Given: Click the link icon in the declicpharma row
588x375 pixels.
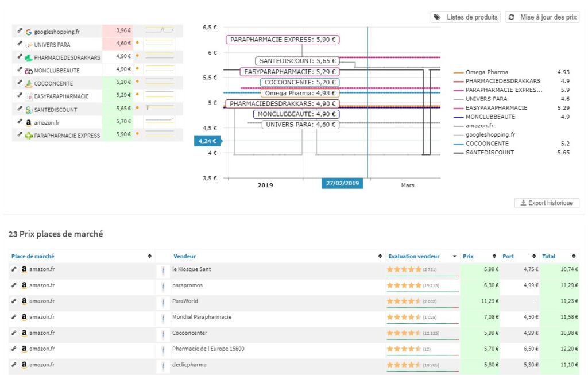Looking at the screenshot, I should point(14,364).
